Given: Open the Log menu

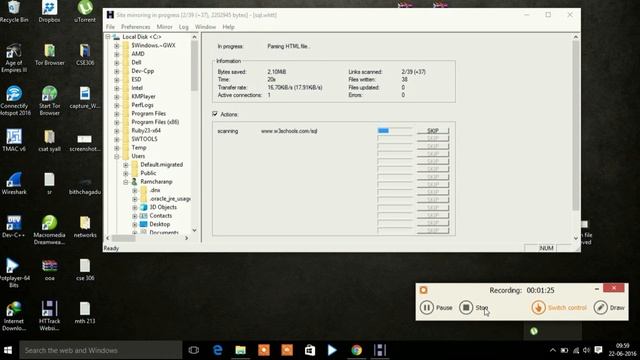Looking at the screenshot, I should pos(184,27).
